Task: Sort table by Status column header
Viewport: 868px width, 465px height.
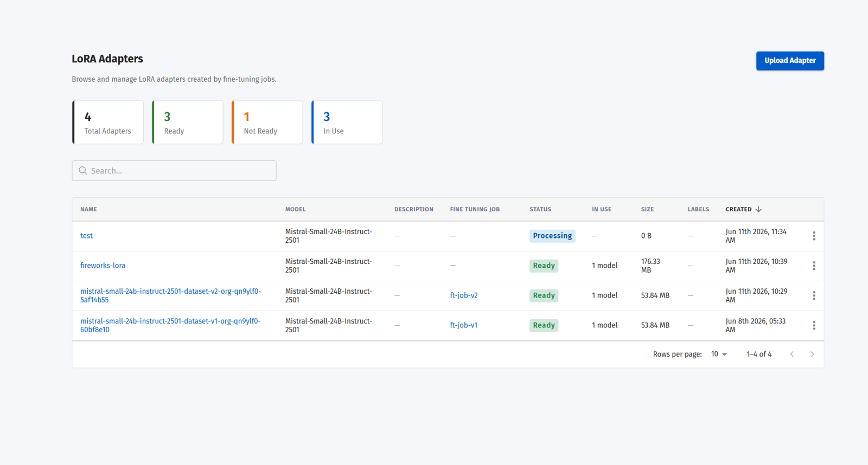Action: (540, 209)
